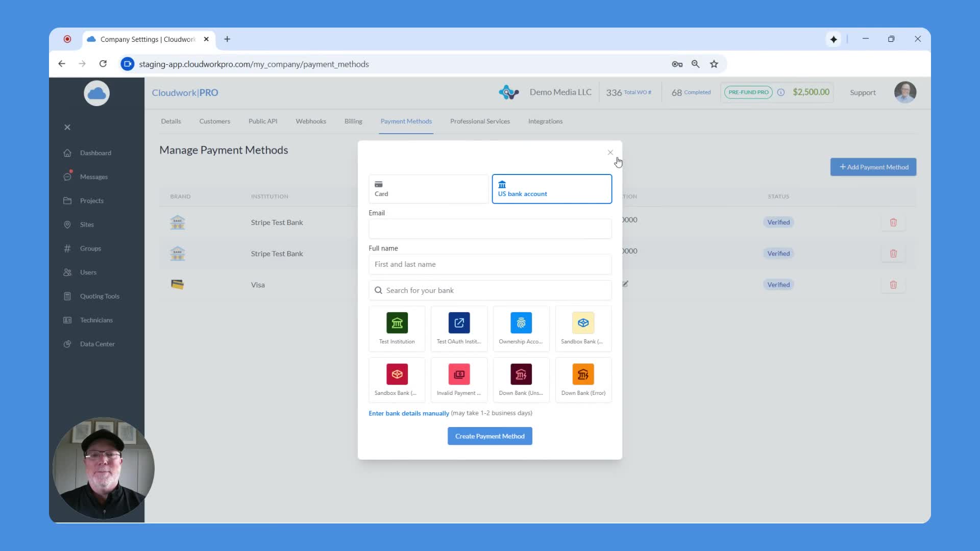
Task: Click the Demo Media LLC company name
Action: pyautogui.click(x=560, y=92)
